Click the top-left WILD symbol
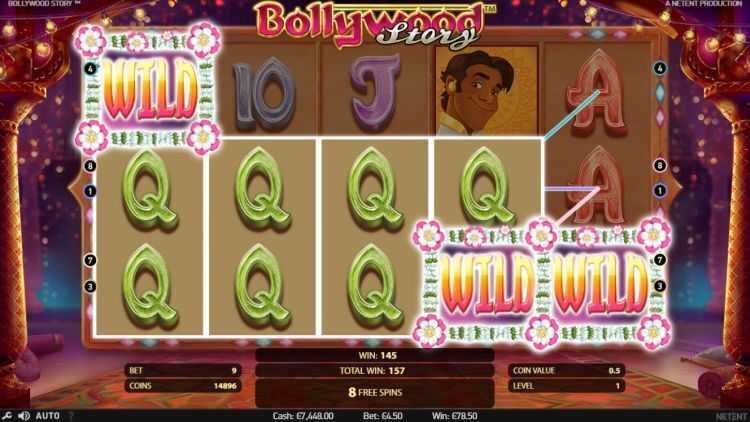This screenshot has width=750, height=422. point(147,89)
